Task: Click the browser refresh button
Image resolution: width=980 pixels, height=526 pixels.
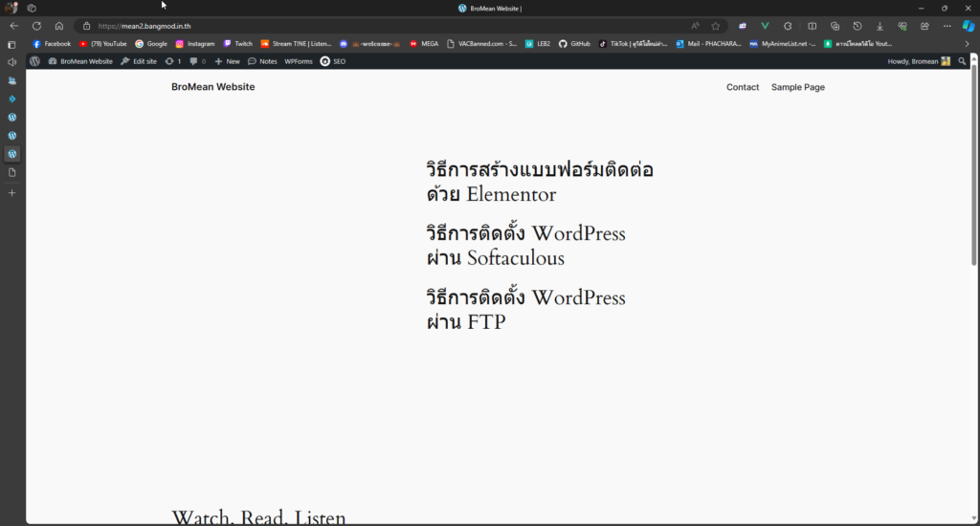Action: [36, 26]
